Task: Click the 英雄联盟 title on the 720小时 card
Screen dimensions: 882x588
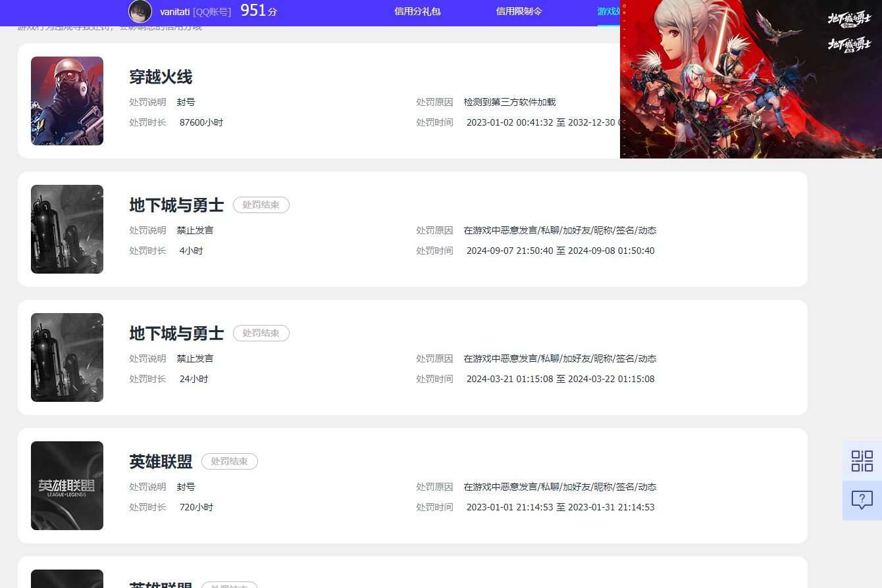Action: (161, 462)
